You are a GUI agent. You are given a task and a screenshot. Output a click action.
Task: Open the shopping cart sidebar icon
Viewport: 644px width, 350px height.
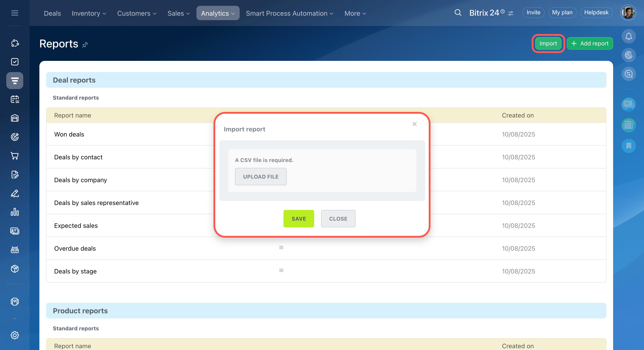15,156
